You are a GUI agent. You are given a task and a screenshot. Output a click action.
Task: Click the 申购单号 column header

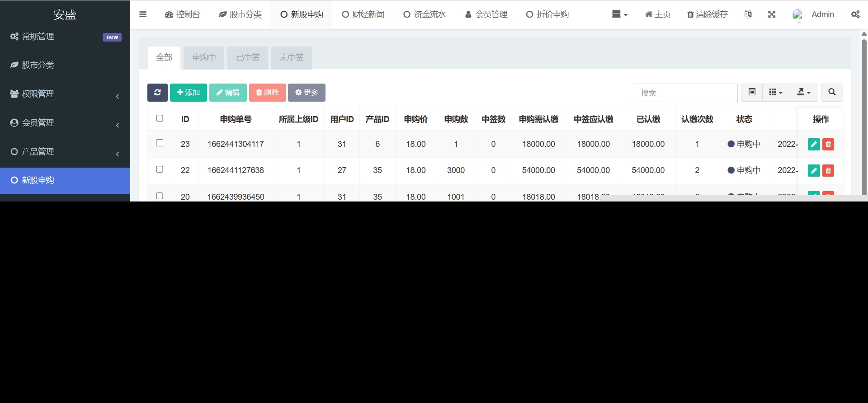coord(236,119)
